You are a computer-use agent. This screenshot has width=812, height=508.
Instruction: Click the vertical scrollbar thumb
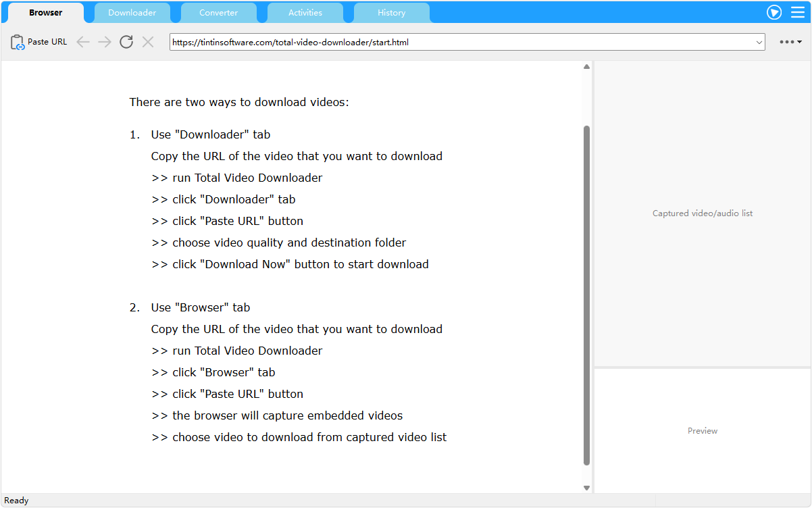(586, 295)
